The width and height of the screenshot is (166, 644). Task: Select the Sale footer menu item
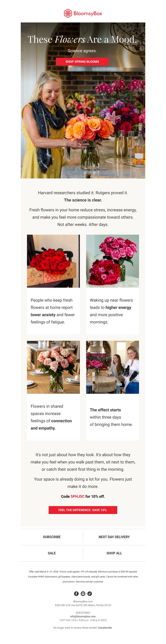[52, 553]
